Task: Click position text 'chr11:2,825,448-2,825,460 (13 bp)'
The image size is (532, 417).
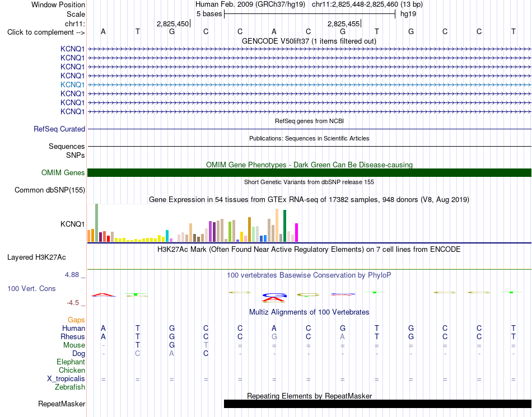Action: pyautogui.click(x=367, y=4)
